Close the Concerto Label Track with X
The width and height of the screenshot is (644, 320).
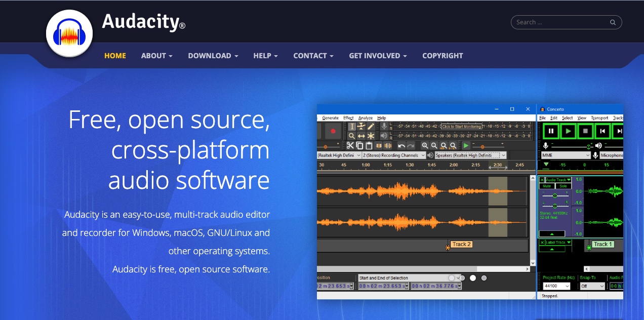542,242
